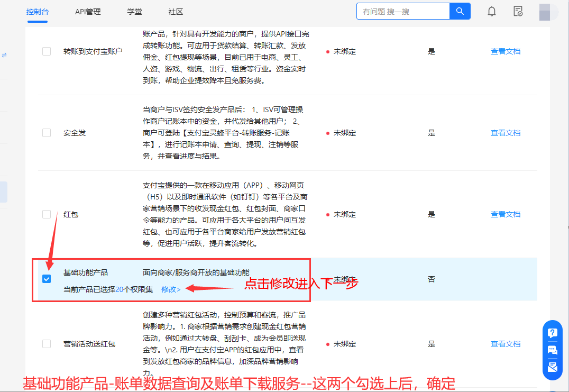Click the 转账到支付宝账户 description paragraph
Viewport: 569px width, 392px height.
point(226,57)
